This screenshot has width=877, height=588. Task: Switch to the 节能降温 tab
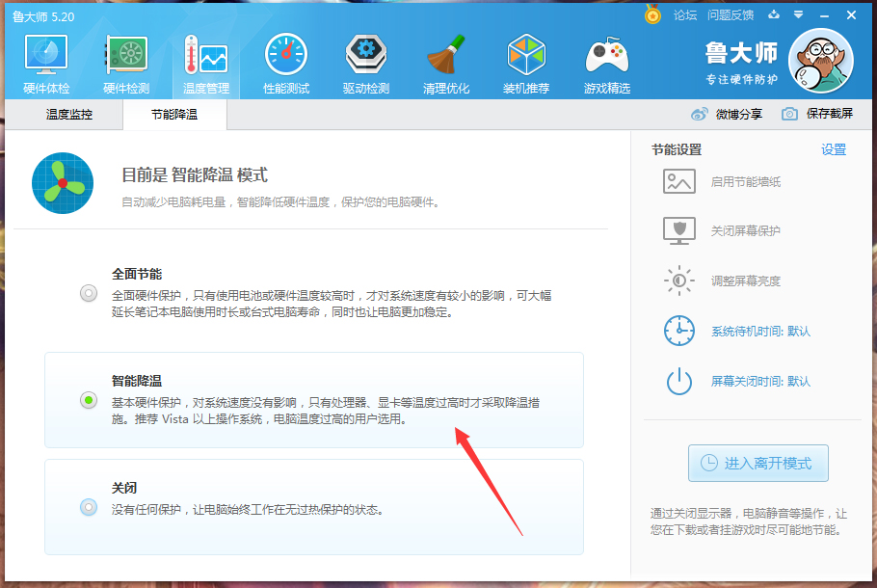coord(174,115)
